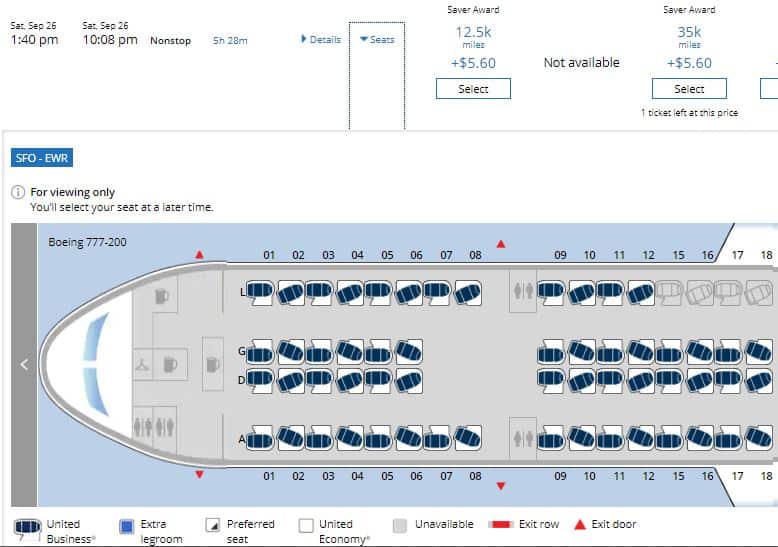Pick window seat 07A

click(x=437, y=438)
